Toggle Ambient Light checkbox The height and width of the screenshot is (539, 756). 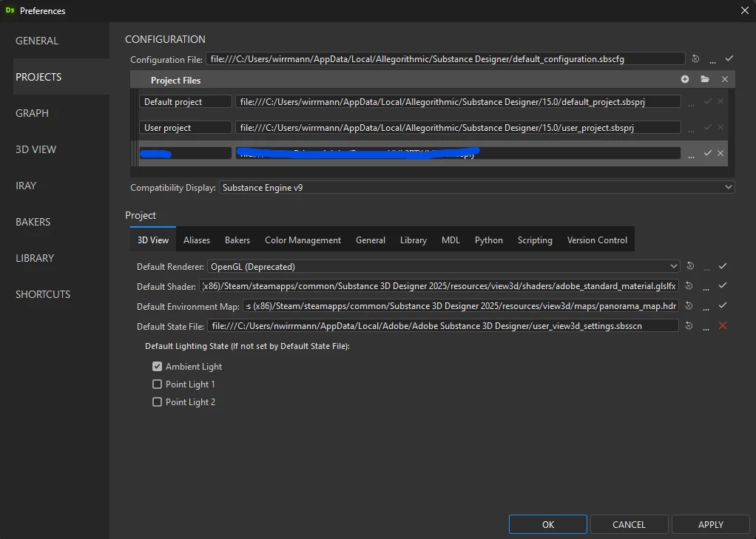click(x=157, y=367)
